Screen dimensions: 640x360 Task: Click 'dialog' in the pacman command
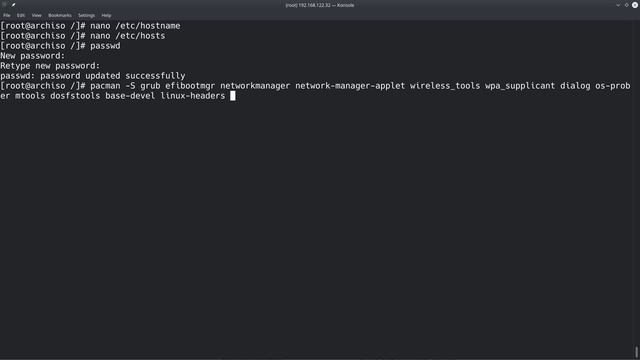click(x=575, y=86)
